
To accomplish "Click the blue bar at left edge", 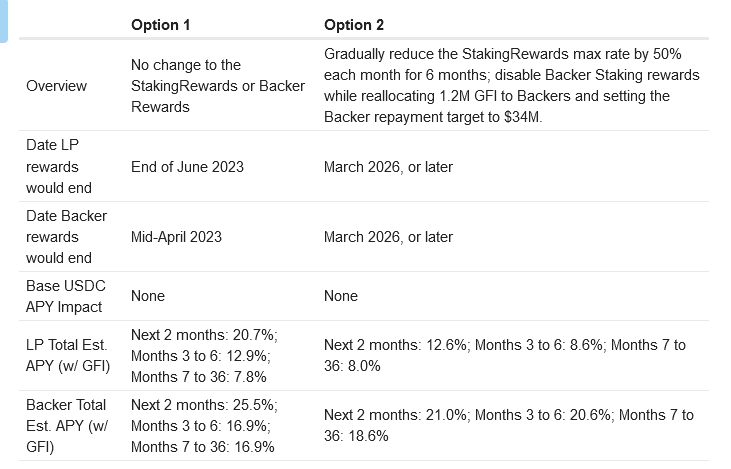I will [x=4, y=21].
